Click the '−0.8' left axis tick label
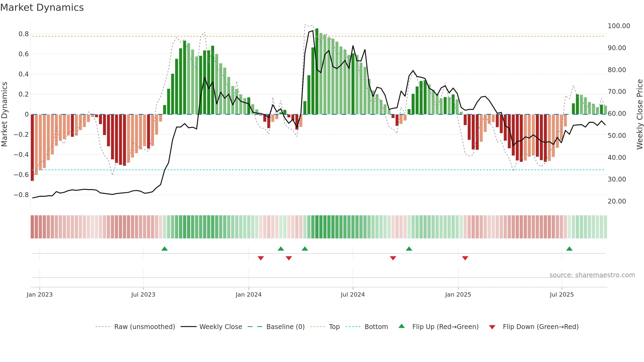The height and width of the screenshot is (362, 644). point(21,195)
